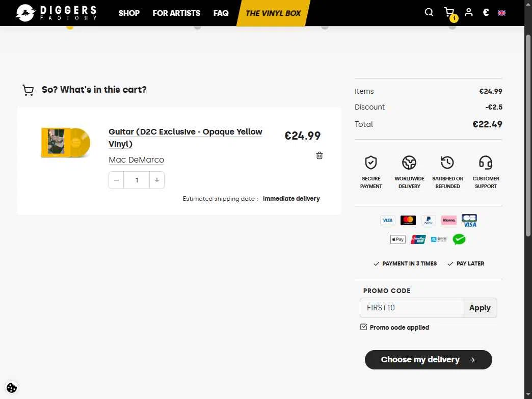
Task: Remove item with the trash icon
Action: [x=320, y=155]
